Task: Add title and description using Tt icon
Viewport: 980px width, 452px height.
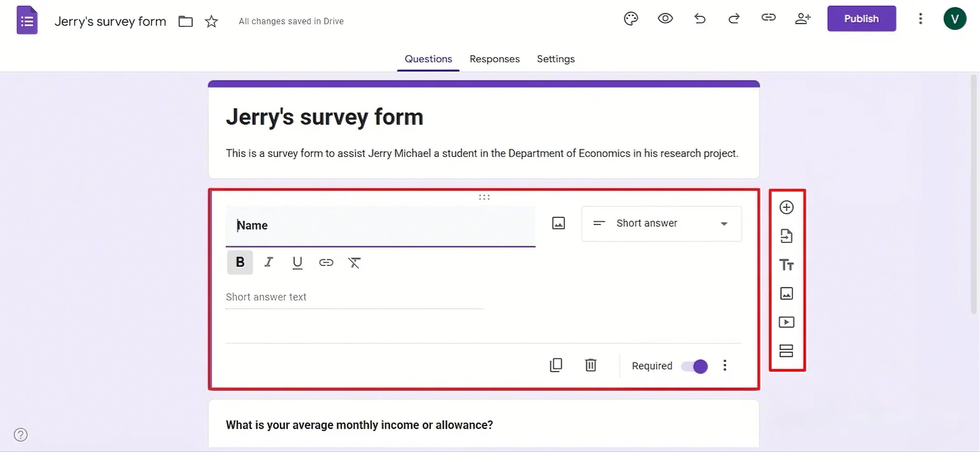Action: [x=787, y=264]
